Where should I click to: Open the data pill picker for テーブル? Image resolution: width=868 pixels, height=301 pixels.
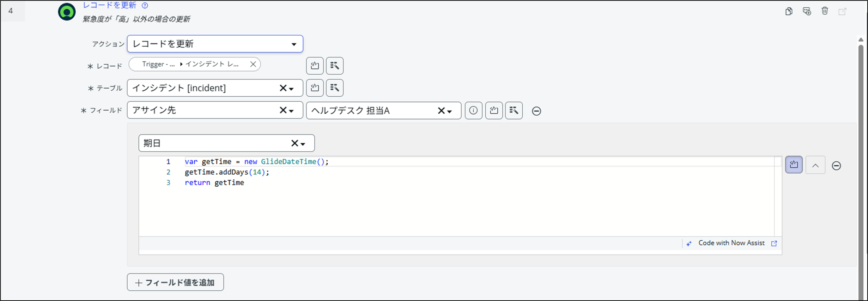click(x=334, y=88)
